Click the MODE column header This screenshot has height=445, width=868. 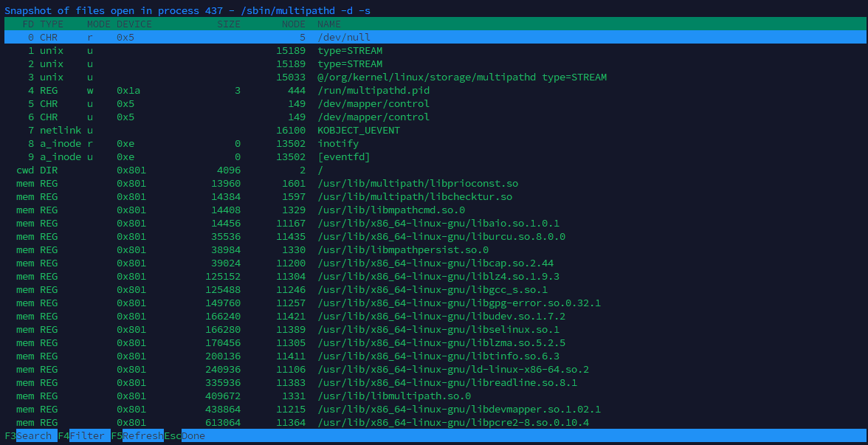98,24
